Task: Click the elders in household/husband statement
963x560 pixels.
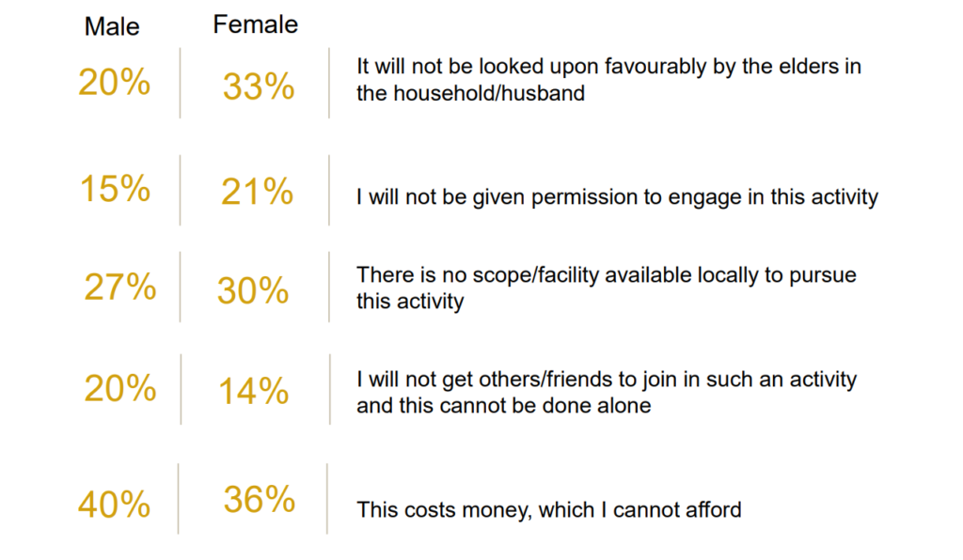Action: click(608, 80)
